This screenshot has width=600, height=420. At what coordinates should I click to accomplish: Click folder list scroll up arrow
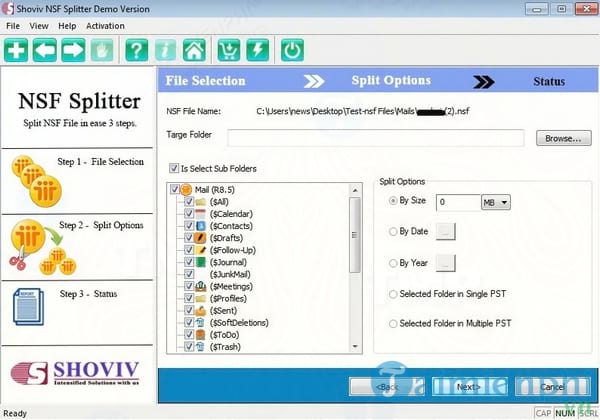355,190
